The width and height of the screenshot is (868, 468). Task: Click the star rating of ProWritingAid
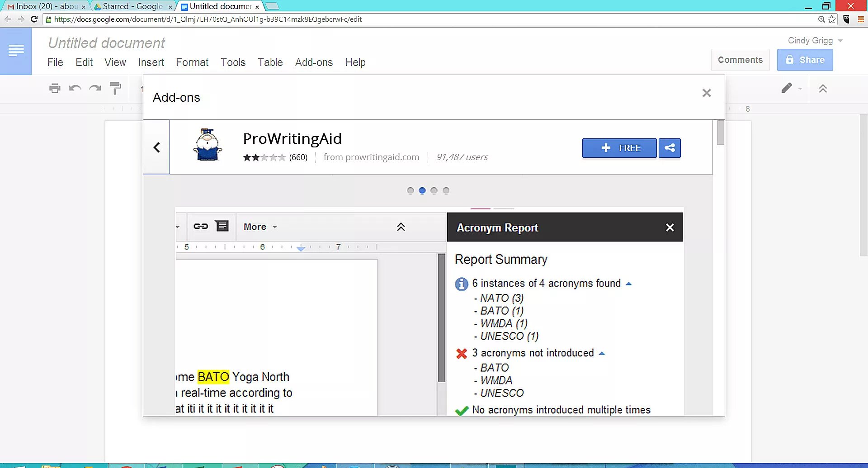click(264, 157)
